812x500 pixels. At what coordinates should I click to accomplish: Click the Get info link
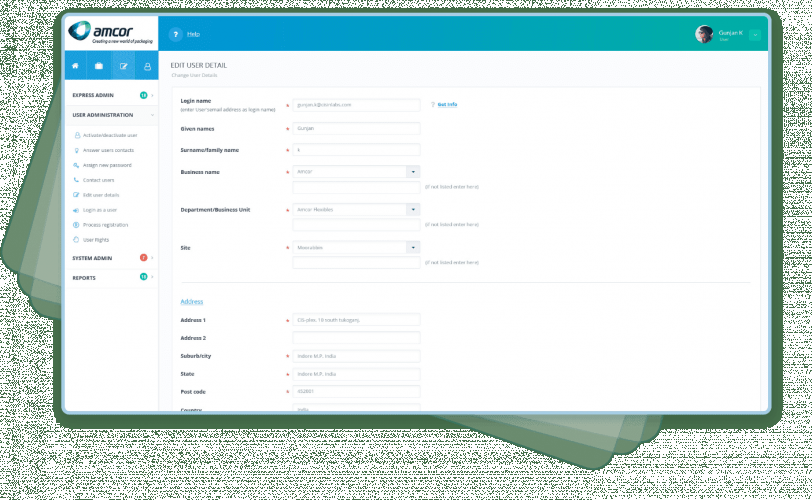point(447,105)
